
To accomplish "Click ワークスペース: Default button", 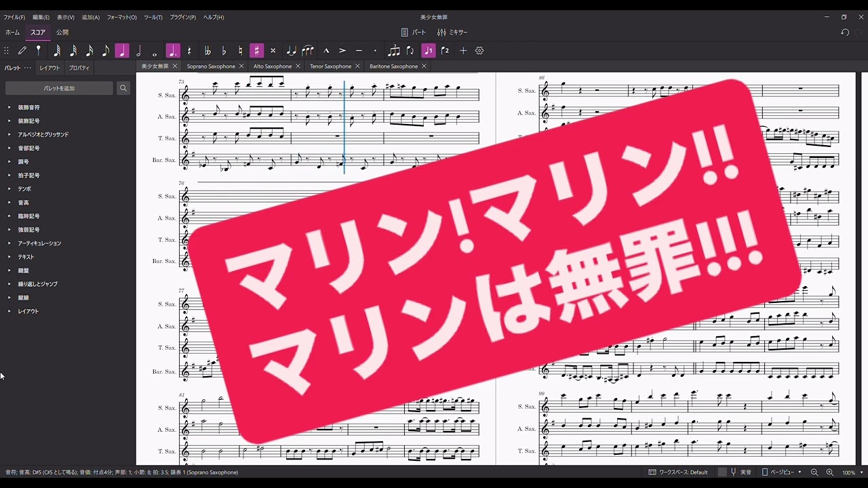I will [678, 472].
